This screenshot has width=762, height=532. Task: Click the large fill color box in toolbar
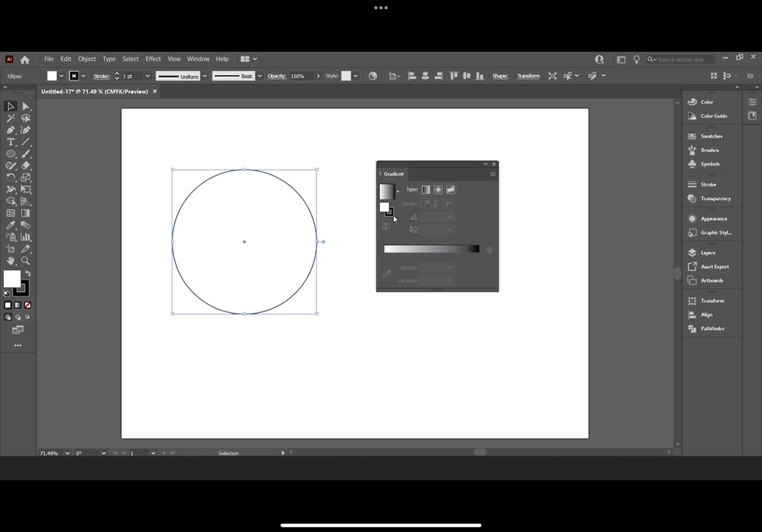point(12,278)
